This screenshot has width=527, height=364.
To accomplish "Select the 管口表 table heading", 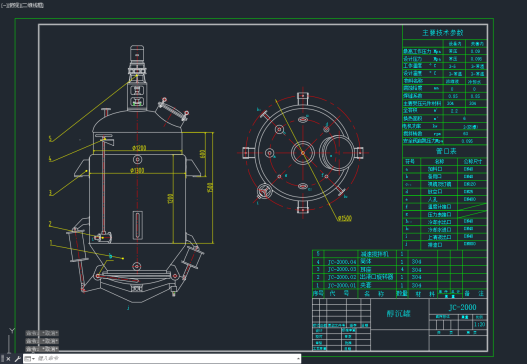I will (446, 151).
